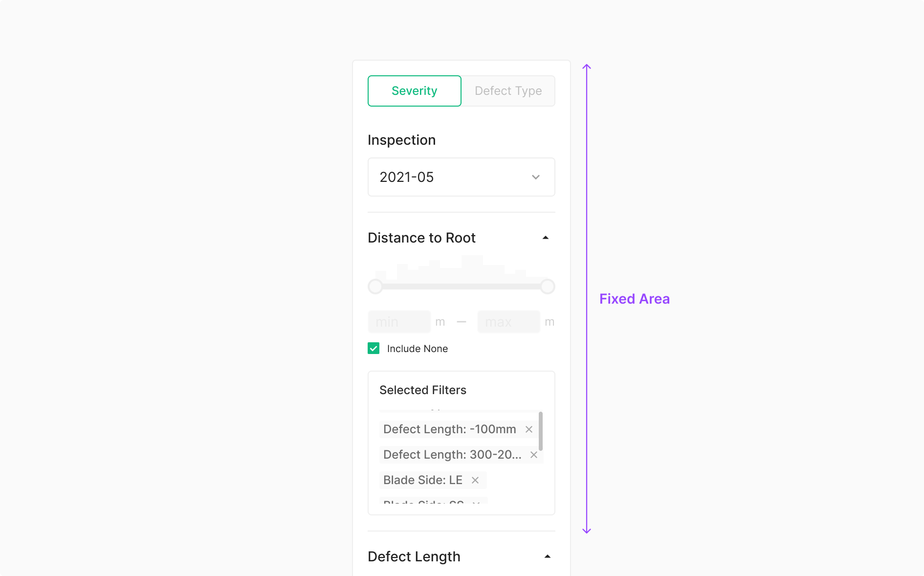
Task: Collapse the Defect Length section arrow
Action: click(x=548, y=556)
